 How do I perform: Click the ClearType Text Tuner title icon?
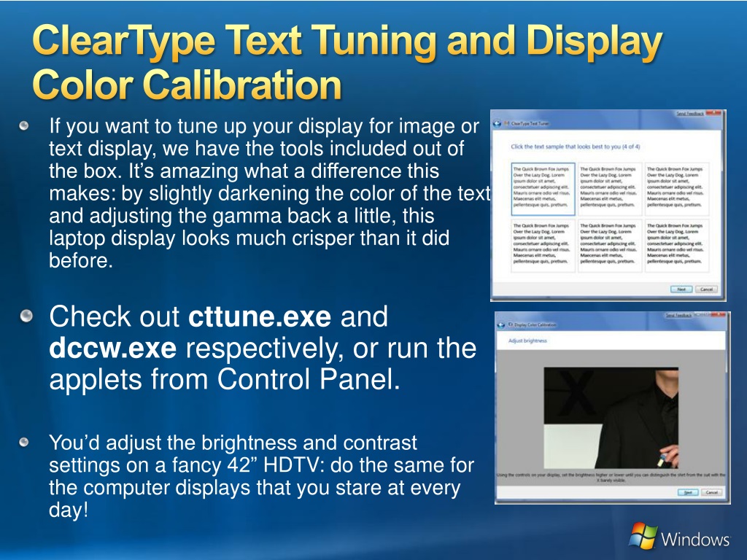[x=507, y=123]
